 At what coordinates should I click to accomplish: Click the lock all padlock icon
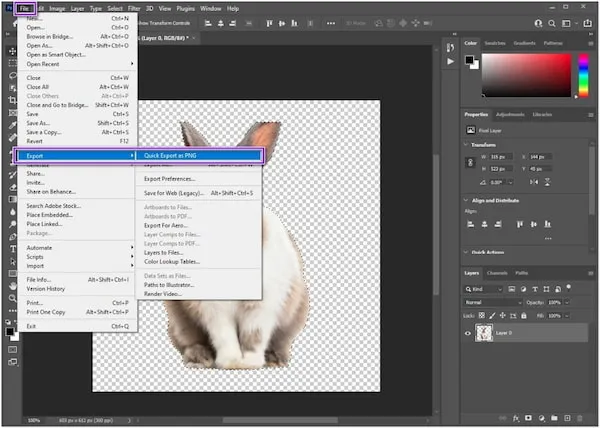point(523,314)
